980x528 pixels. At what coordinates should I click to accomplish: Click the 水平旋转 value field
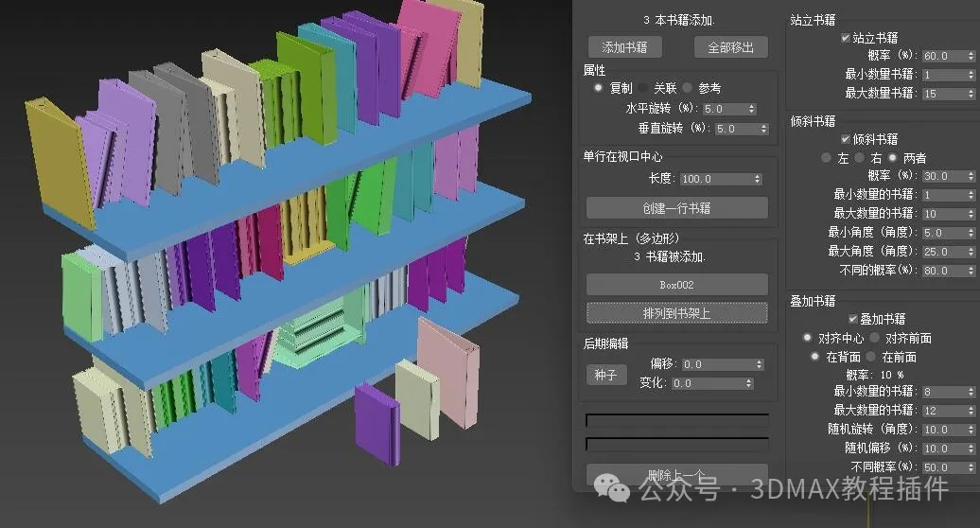click(x=725, y=109)
